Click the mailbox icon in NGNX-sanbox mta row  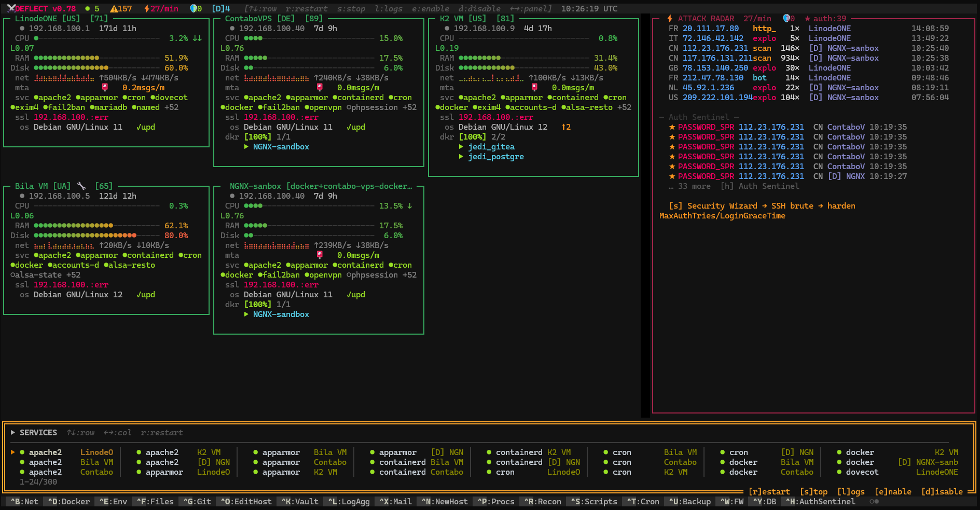click(x=320, y=255)
